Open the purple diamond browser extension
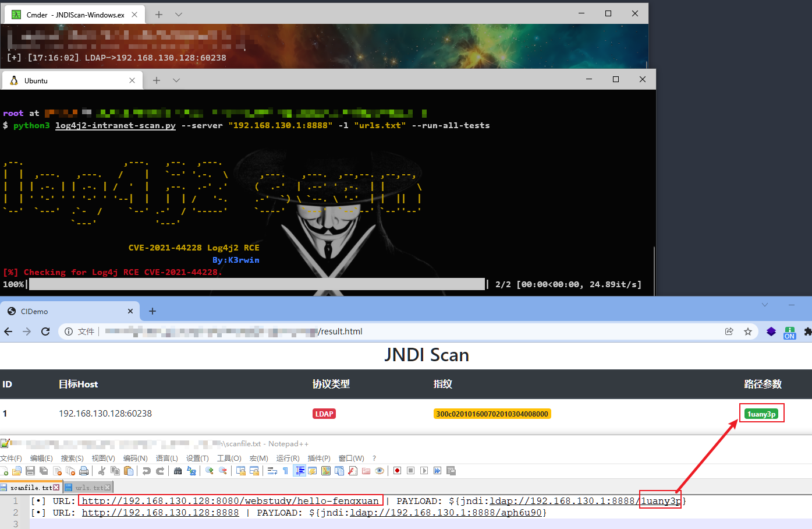The height and width of the screenshot is (529, 812). pos(771,331)
